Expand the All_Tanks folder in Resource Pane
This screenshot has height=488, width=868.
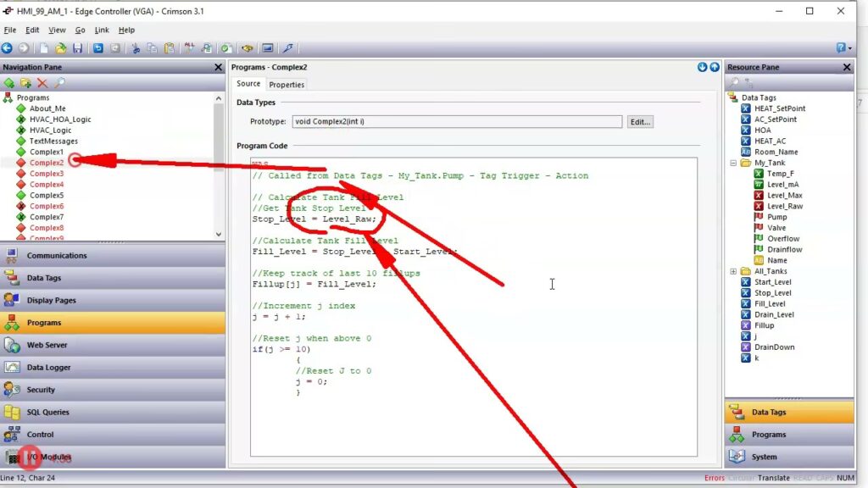(x=733, y=271)
